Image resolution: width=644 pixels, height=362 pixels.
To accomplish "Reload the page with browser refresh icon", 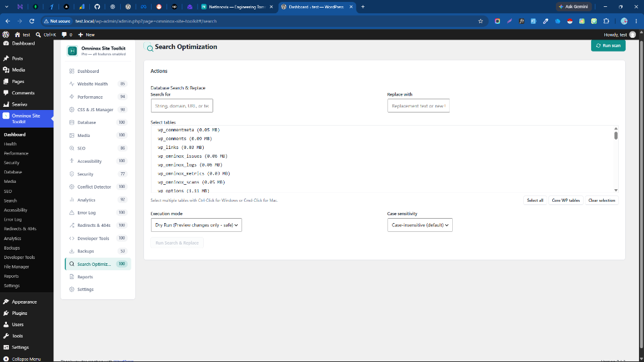I will [31, 21].
